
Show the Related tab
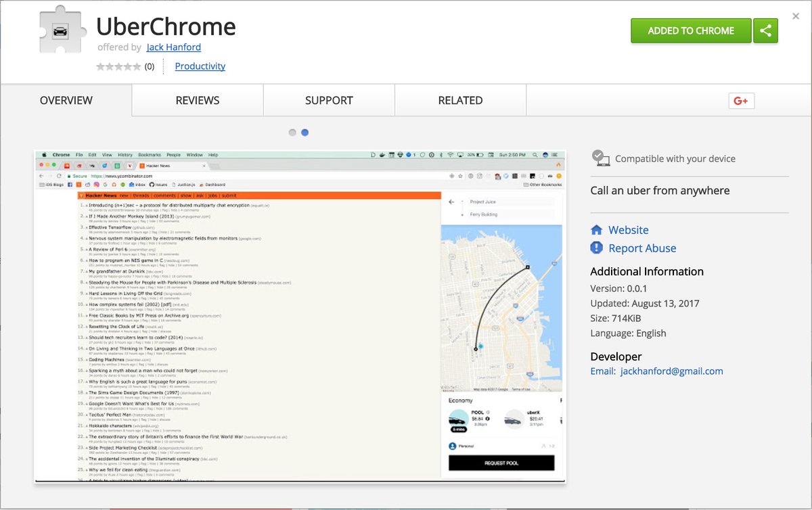[x=460, y=100]
